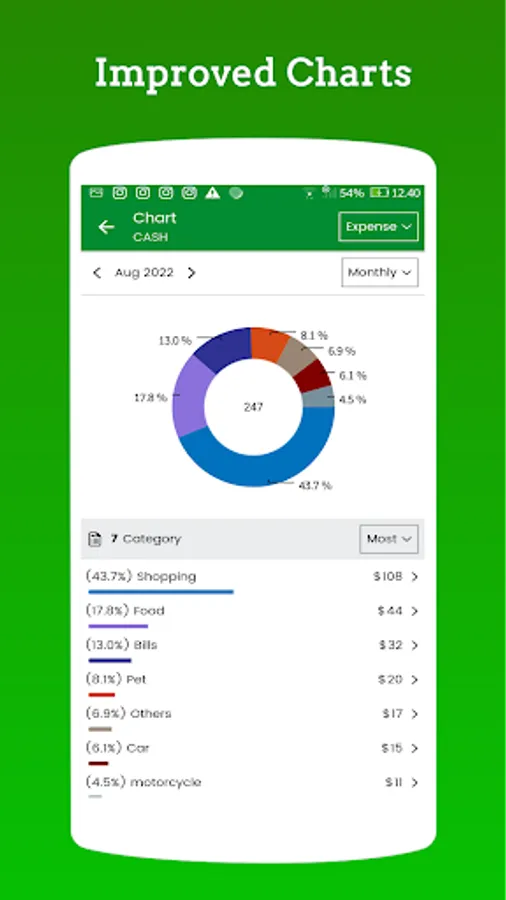
Task: Click the light purple 17.8% donut segment
Action: [x=189, y=396]
